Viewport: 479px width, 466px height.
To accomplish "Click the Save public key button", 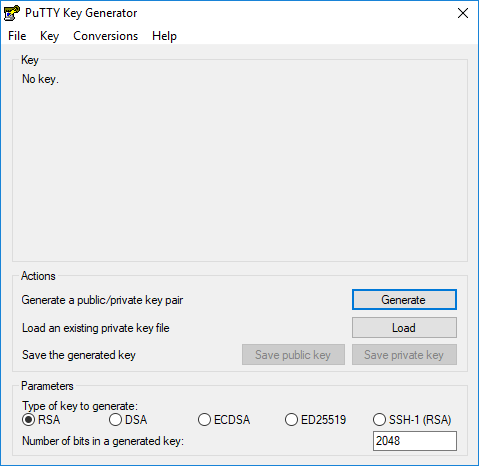I will [293, 355].
